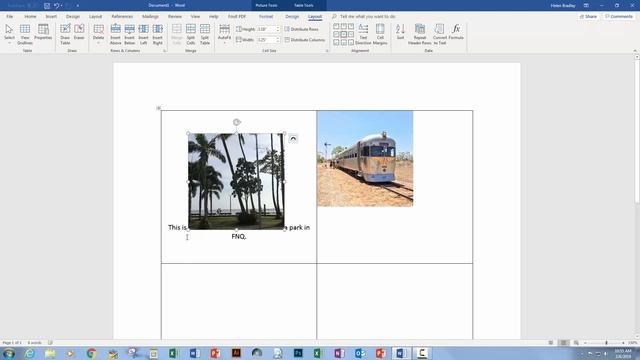Image resolution: width=640 pixels, height=360 pixels.
Task: Click Insert Above rows icon
Action: coord(116,34)
